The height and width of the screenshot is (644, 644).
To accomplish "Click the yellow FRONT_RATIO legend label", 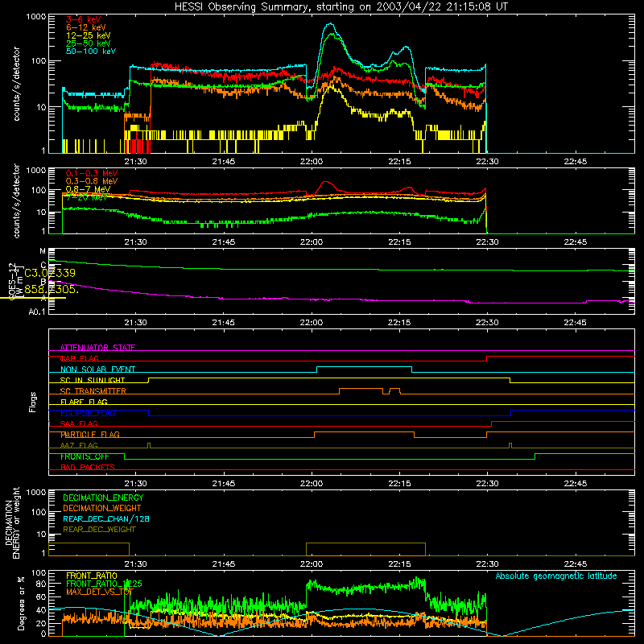I will [x=92, y=576].
